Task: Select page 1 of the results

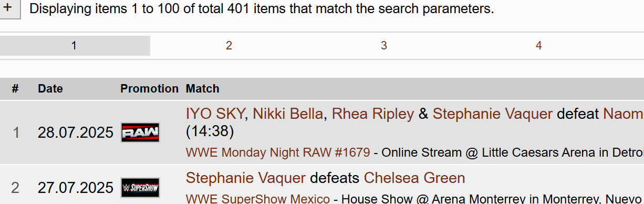Action: tap(74, 46)
